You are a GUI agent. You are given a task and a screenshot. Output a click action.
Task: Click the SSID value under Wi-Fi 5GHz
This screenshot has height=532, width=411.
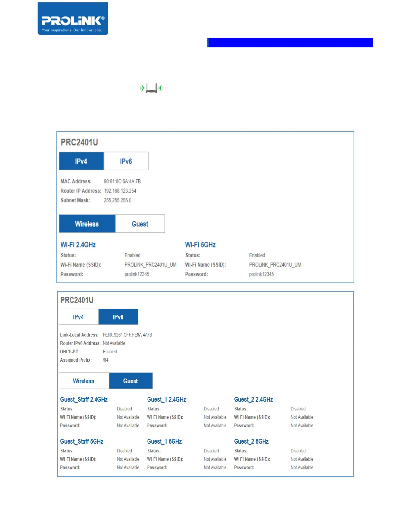pos(275,265)
